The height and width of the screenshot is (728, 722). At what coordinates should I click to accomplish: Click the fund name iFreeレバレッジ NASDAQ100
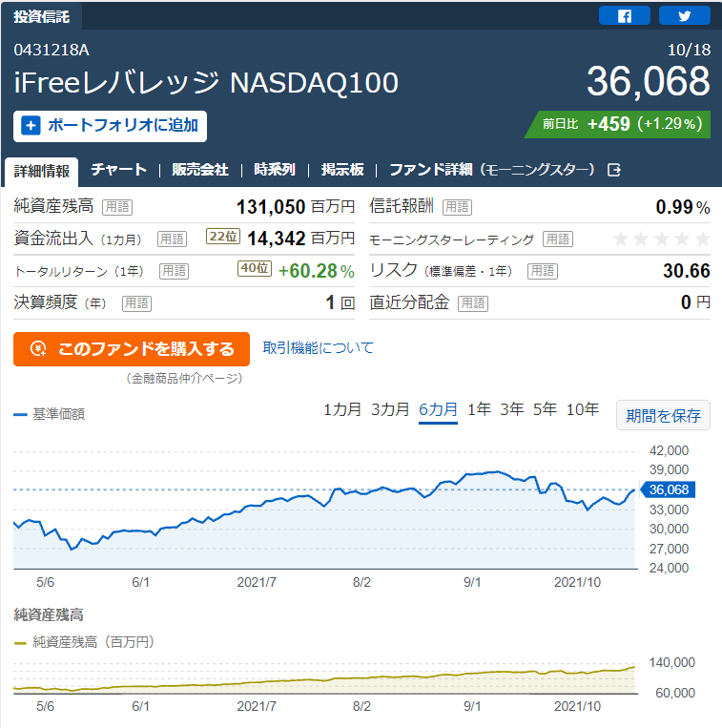206,83
